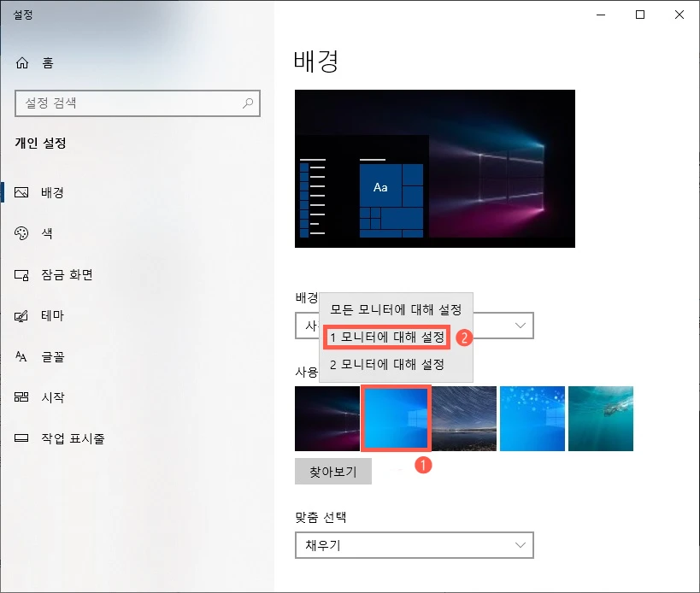Click the 배경 picture icon in sidebar
The image size is (700, 593).
pos(21,192)
